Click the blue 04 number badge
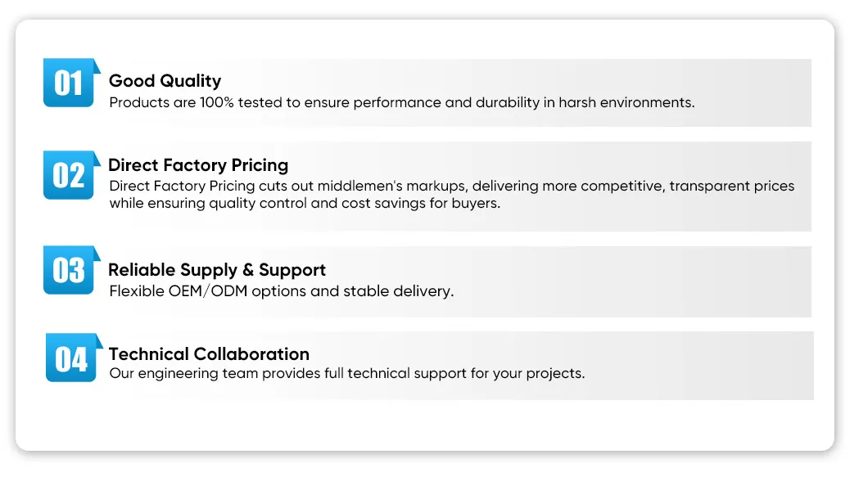 click(x=71, y=358)
